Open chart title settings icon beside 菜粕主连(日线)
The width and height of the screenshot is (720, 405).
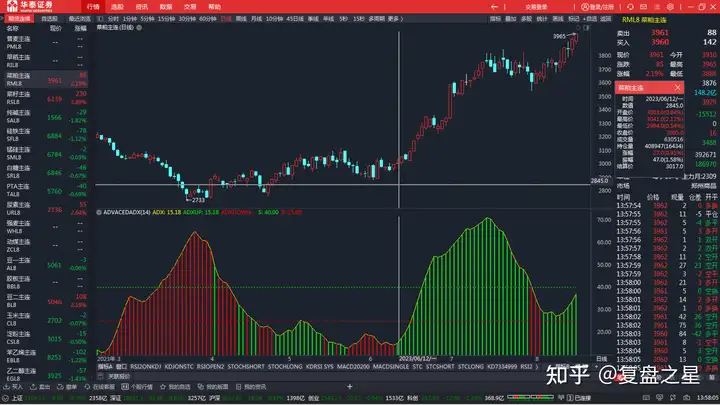139,28
